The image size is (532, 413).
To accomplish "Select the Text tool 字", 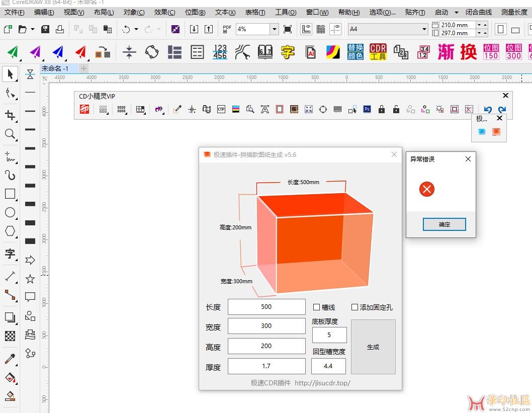I will click(10, 254).
